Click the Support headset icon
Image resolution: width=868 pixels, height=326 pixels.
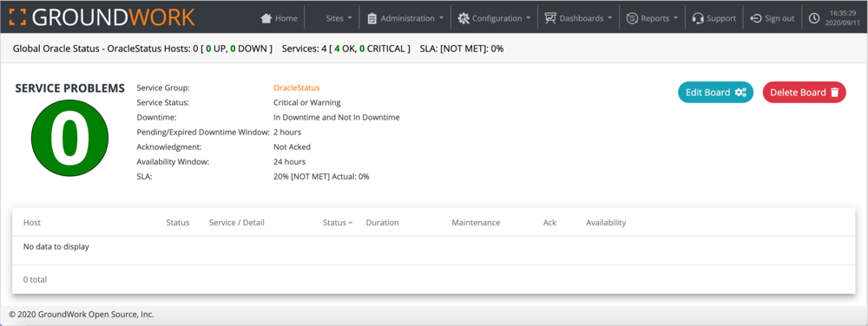click(x=698, y=18)
